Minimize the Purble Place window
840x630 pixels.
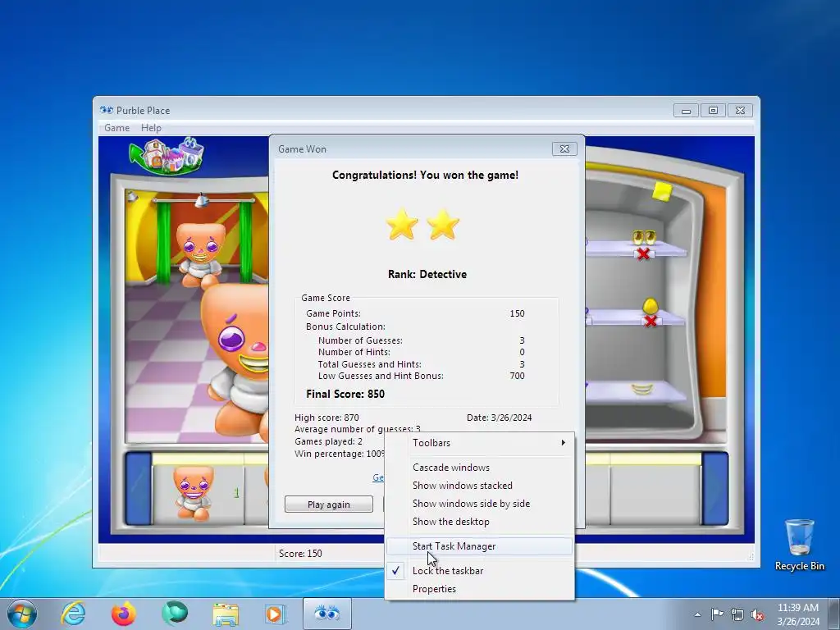pos(687,111)
